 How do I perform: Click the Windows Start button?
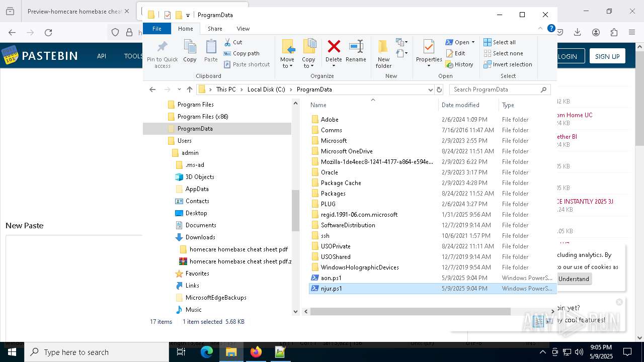coord(12,352)
